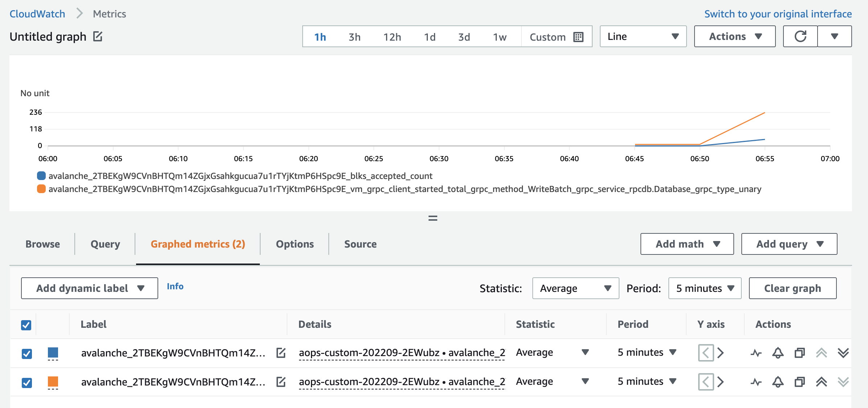Edit label of the orange metric row
The height and width of the screenshot is (408, 868).
(281, 382)
